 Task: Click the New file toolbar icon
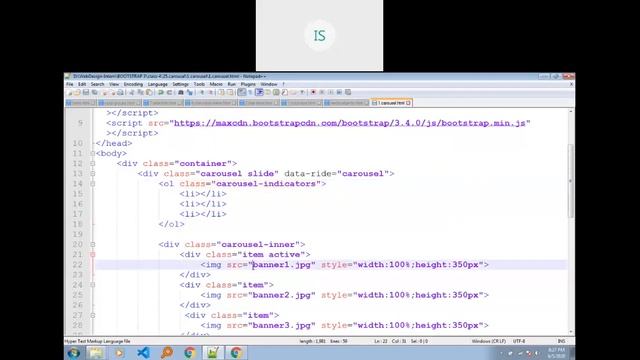[70, 93]
